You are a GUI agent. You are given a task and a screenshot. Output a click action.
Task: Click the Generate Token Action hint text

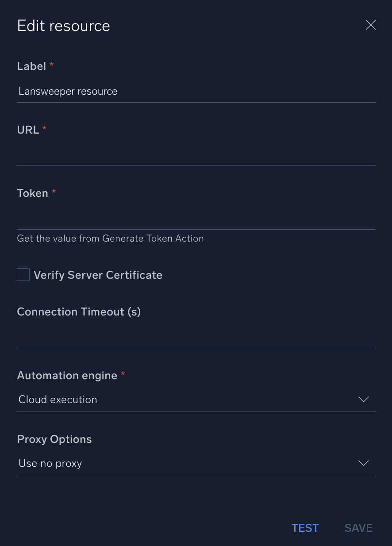click(x=110, y=238)
